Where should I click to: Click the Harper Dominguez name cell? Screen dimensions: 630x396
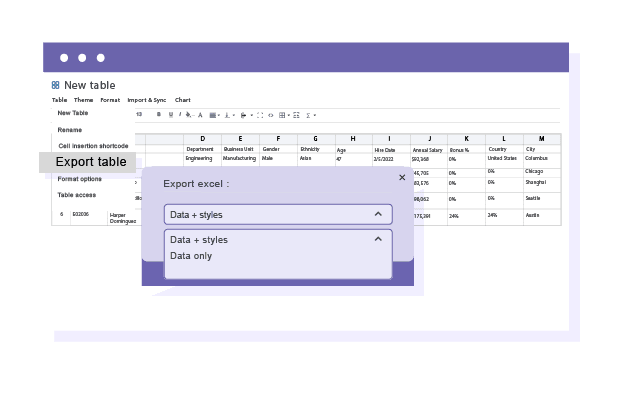(x=124, y=218)
